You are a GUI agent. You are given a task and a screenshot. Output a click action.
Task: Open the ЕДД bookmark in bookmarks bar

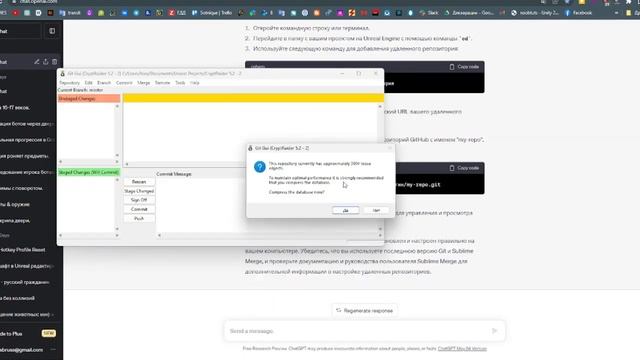coord(178,13)
